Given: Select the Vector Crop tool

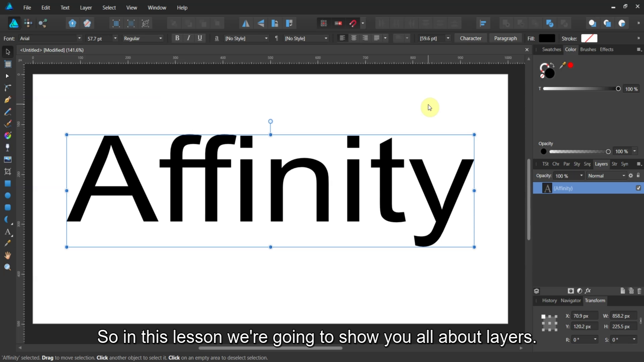Looking at the screenshot, I should coord(8,171).
